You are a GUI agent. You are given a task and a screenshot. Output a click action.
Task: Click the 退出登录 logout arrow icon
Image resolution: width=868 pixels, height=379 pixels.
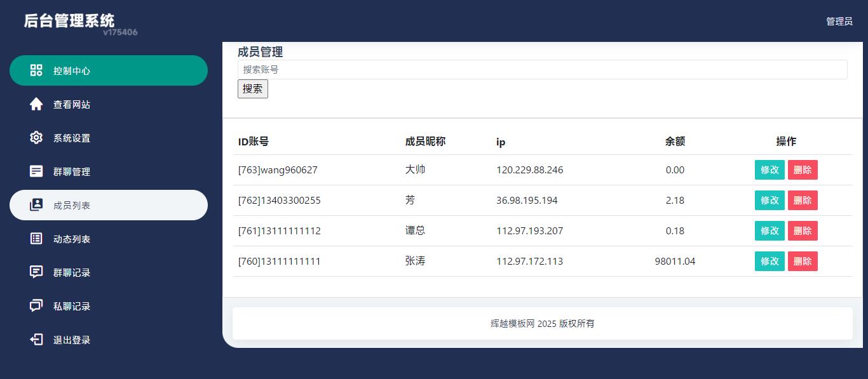click(x=36, y=340)
